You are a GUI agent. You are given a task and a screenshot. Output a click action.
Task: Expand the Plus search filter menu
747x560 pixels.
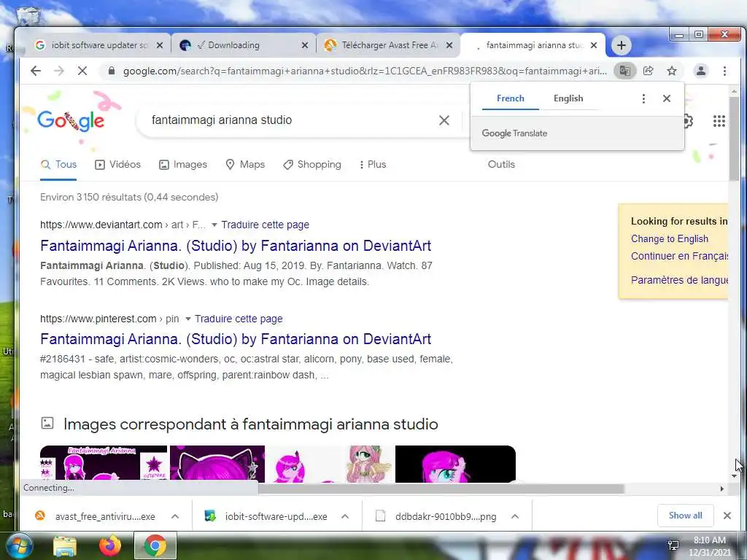[x=373, y=164]
